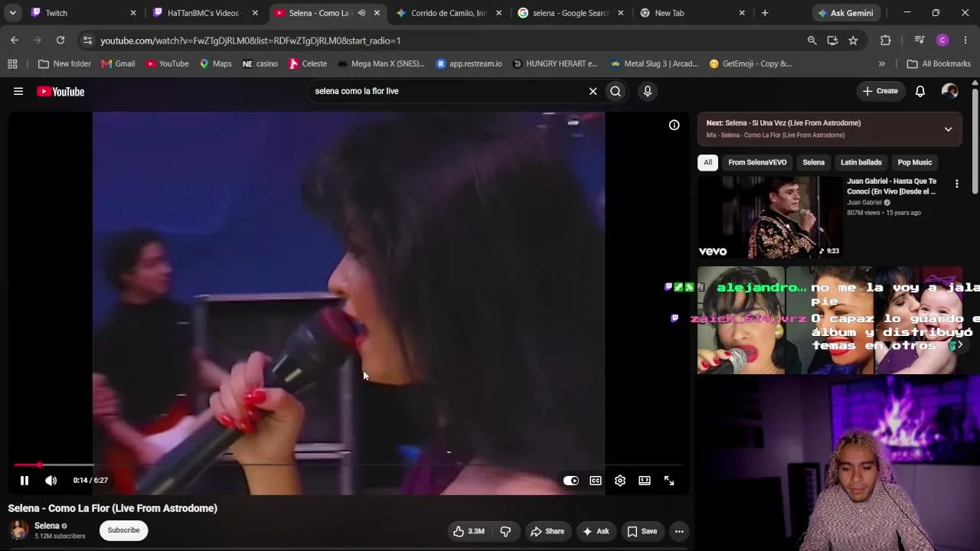Clear the YouTube search text with the X
This screenshot has width=980, height=551.
[593, 91]
